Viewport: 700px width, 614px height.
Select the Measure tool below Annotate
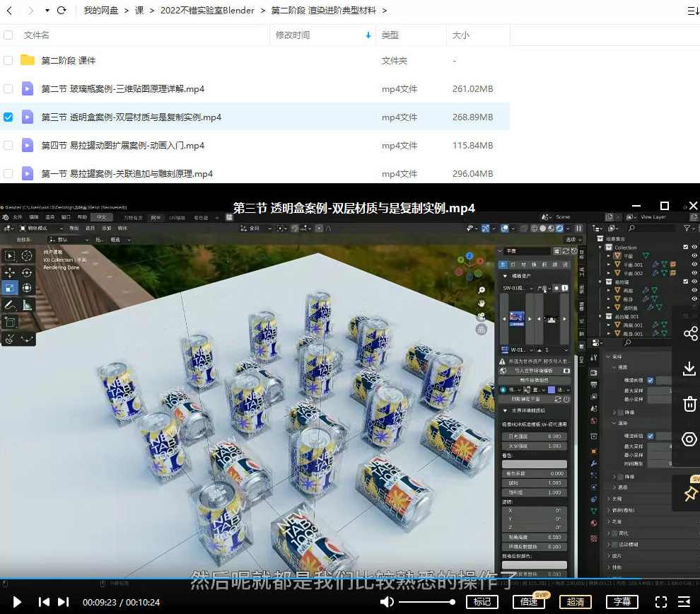pos(26,306)
